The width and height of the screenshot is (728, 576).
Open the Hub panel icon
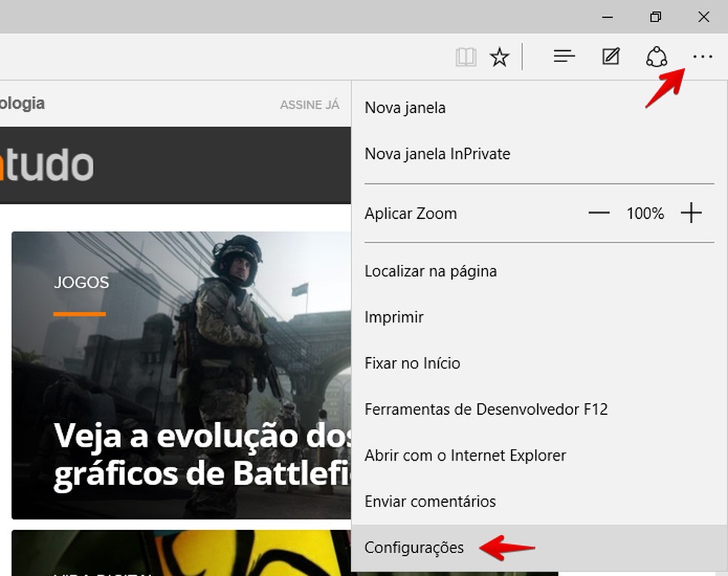click(564, 56)
